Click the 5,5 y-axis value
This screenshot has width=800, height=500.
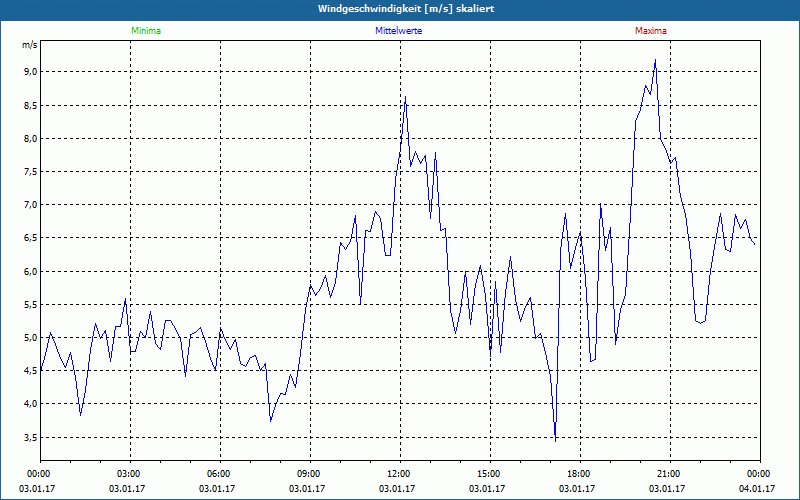[x=31, y=305]
